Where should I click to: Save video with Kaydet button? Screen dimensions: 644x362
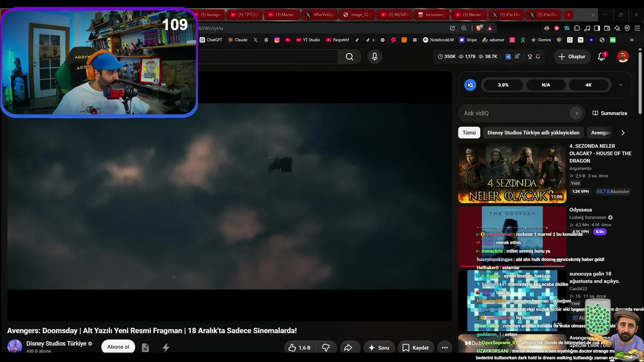click(415, 347)
